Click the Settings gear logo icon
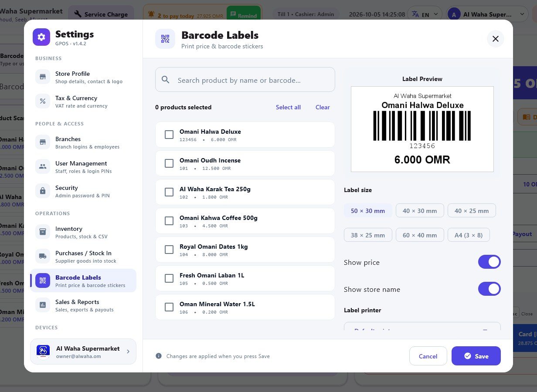The image size is (537, 392). pos(41,37)
